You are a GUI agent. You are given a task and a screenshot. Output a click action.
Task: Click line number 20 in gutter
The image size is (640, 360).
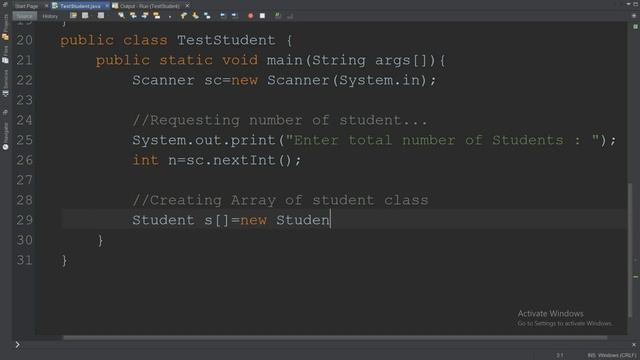(x=24, y=40)
